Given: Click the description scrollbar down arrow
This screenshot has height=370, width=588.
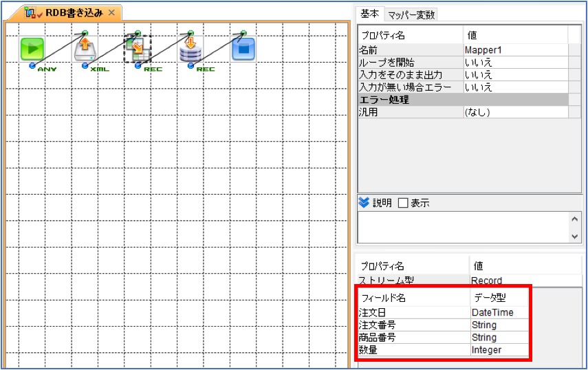Looking at the screenshot, I should [x=574, y=236].
